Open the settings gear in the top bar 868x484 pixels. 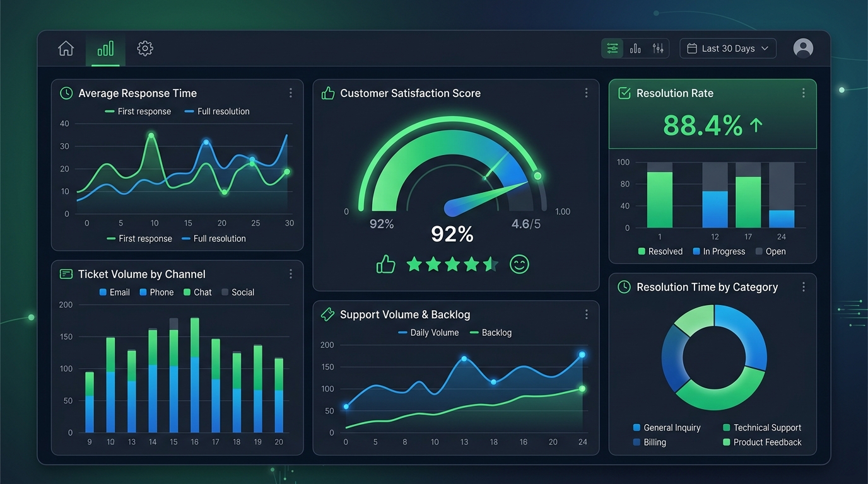[145, 49]
